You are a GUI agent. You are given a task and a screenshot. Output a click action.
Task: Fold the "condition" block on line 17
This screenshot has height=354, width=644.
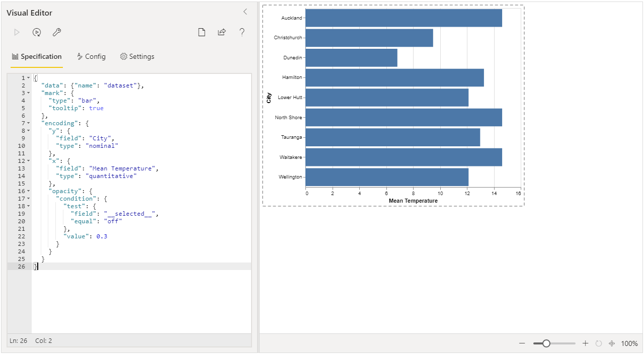point(28,199)
